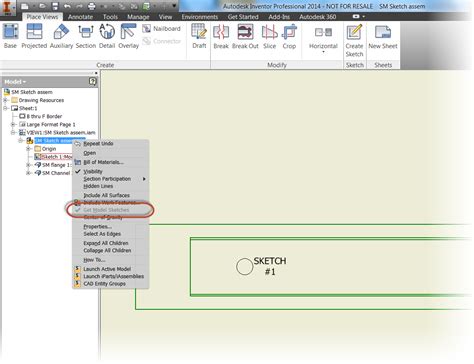Switch to the Annotate tab
This screenshot has height=364, width=474.
tap(80, 17)
